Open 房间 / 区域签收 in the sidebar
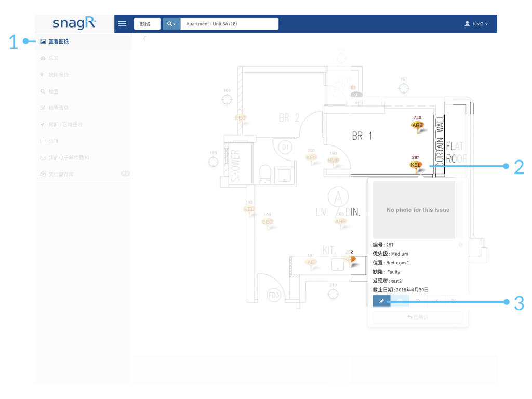 click(x=83, y=125)
